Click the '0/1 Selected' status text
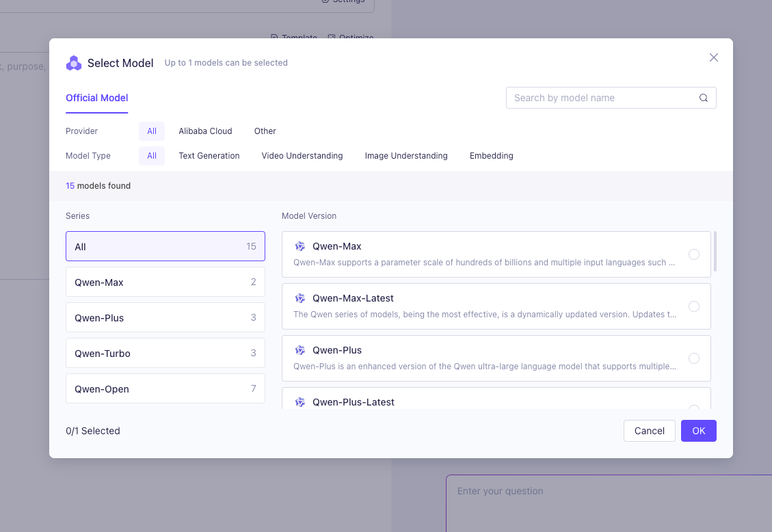This screenshot has height=532, width=772. (93, 431)
